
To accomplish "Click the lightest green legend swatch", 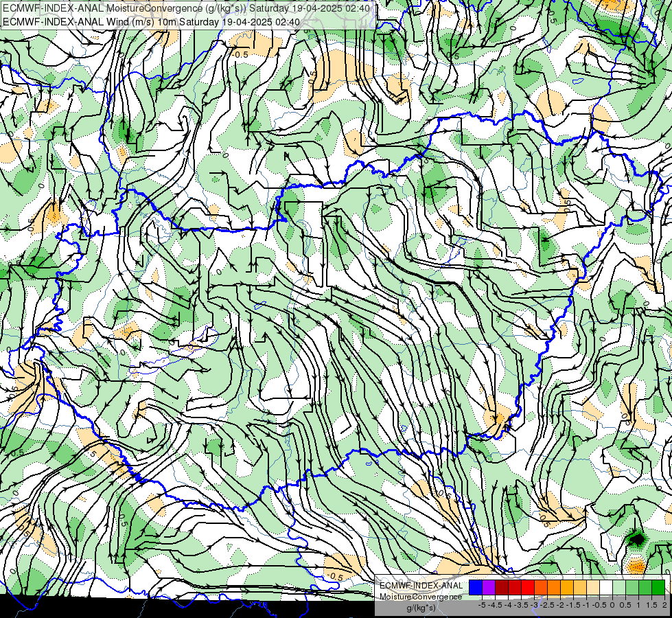I will click(619, 587).
